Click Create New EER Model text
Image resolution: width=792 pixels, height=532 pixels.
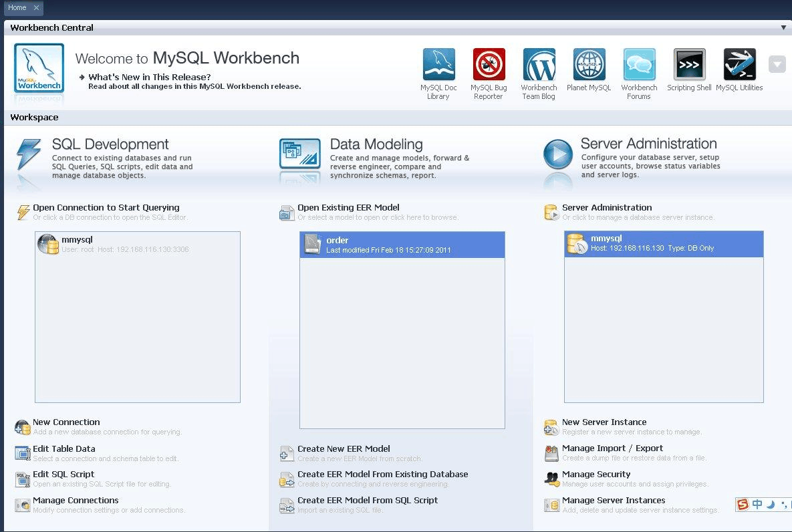pyautogui.click(x=344, y=448)
